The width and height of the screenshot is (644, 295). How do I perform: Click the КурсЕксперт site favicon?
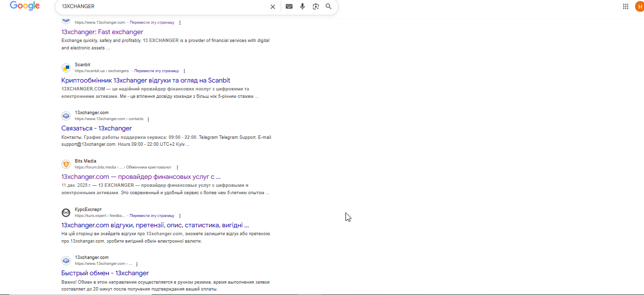[66, 212]
